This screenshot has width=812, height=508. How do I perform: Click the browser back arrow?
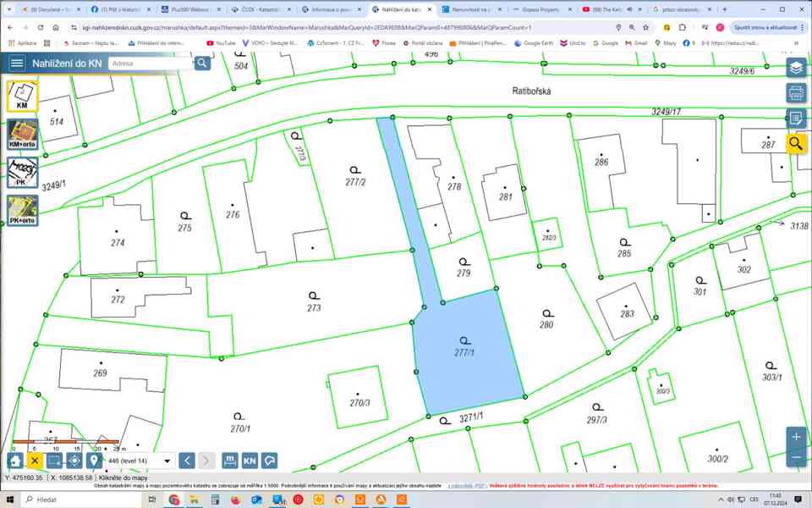[10, 27]
